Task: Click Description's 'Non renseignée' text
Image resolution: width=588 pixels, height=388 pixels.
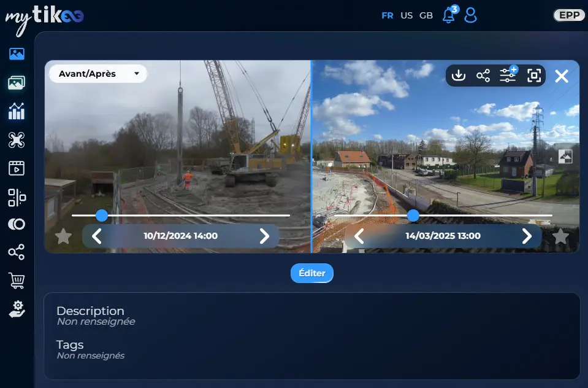Action: [96, 322]
